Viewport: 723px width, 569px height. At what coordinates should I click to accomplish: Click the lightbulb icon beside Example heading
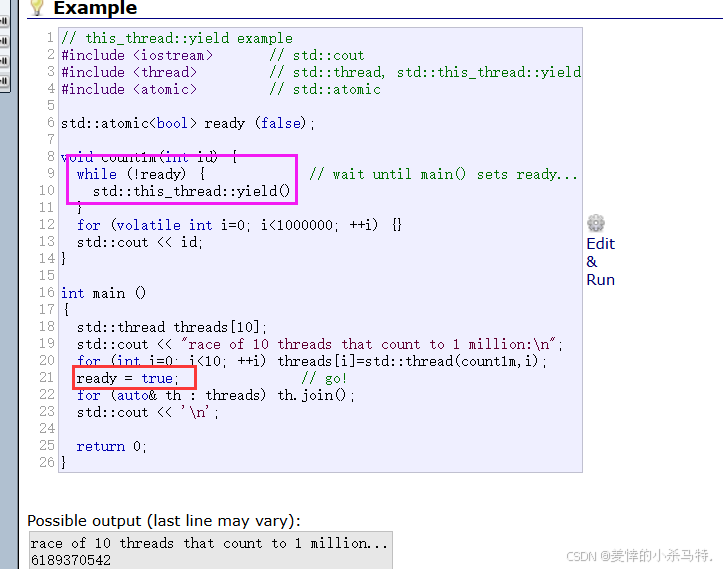[x=37, y=7]
